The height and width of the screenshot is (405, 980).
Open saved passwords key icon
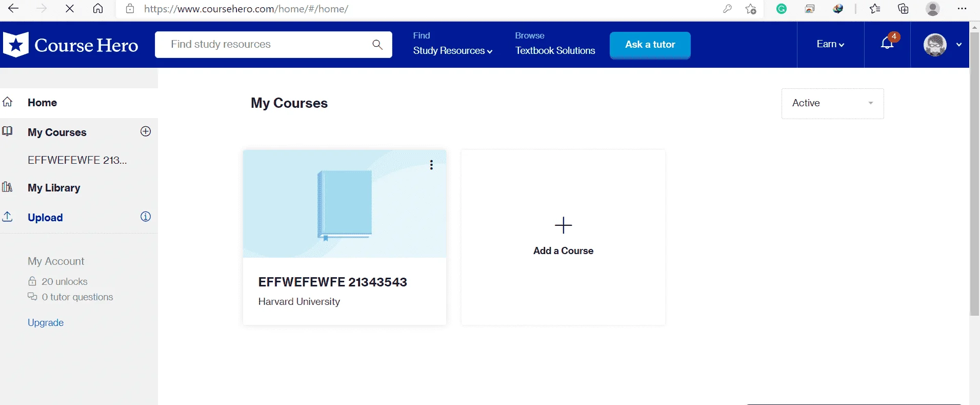coord(727,9)
